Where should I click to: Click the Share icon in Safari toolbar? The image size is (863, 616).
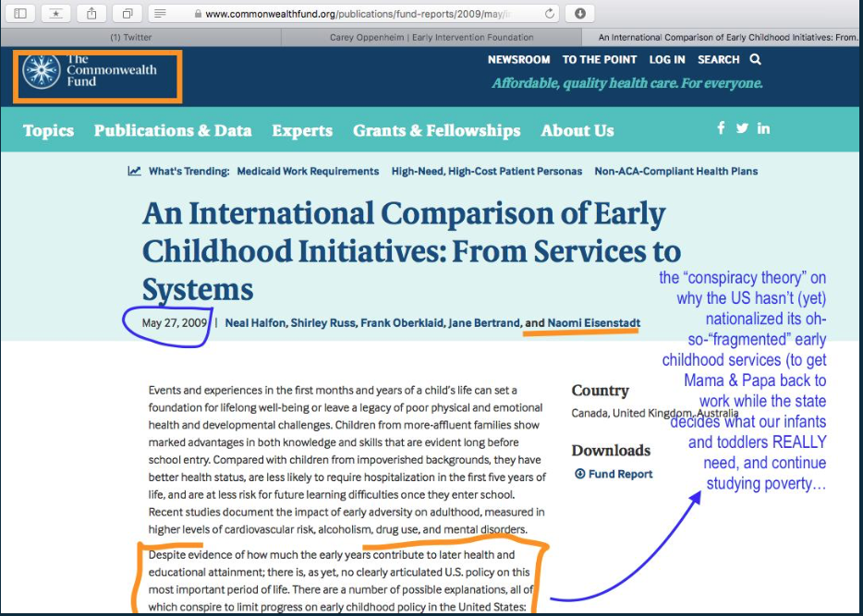tap(91, 14)
